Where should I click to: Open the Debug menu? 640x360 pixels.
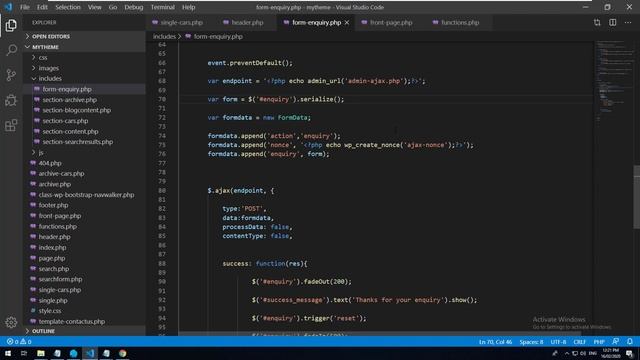pyautogui.click(x=133, y=7)
